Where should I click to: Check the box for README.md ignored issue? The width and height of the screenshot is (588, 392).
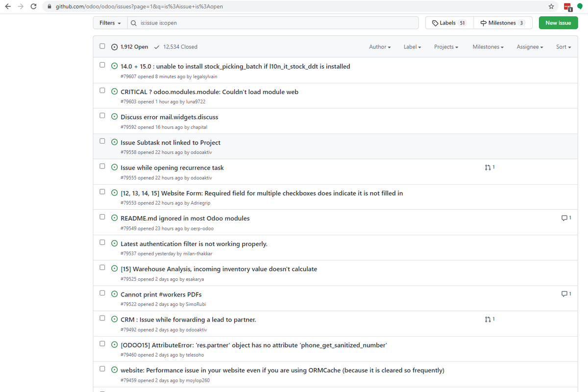pyautogui.click(x=102, y=217)
